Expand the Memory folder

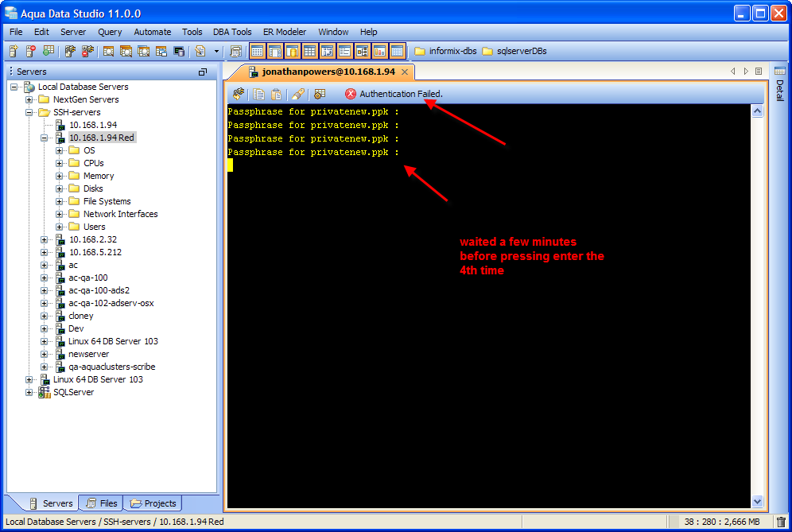click(60, 176)
